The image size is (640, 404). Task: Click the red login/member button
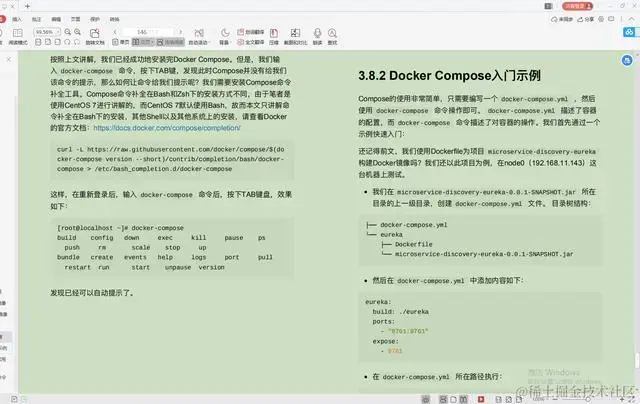coord(577,6)
